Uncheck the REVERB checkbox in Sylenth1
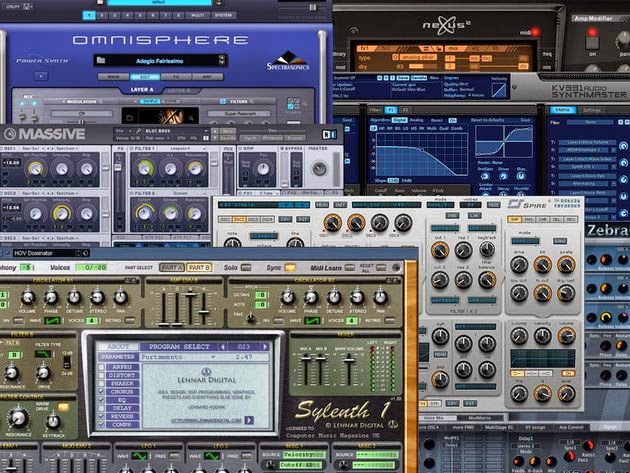 tap(101, 417)
